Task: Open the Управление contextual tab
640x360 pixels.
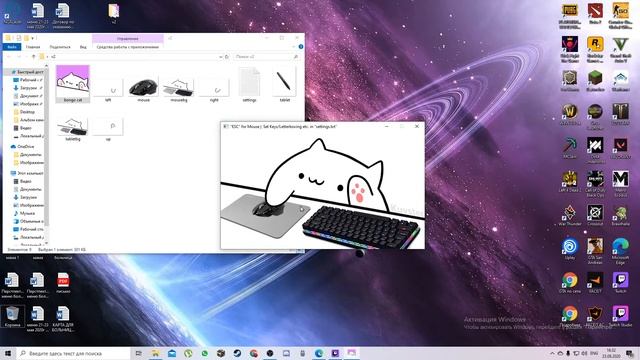Action: pyautogui.click(x=128, y=39)
